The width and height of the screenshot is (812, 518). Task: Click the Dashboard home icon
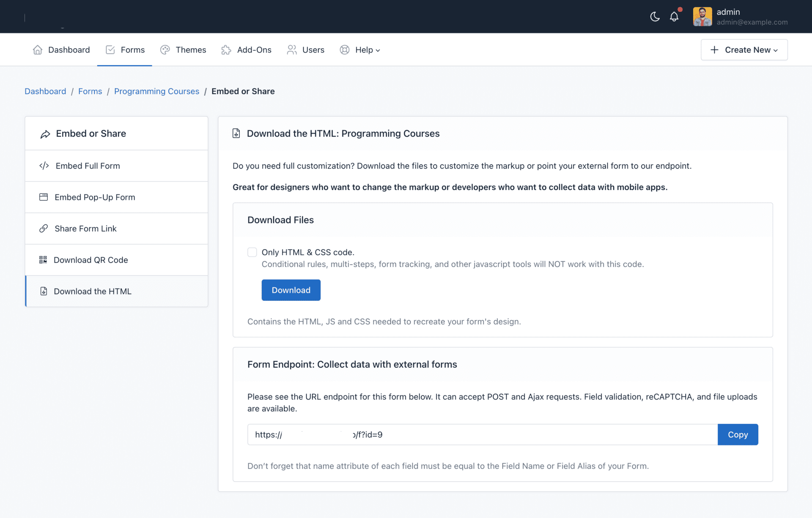[x=38, y=50]
